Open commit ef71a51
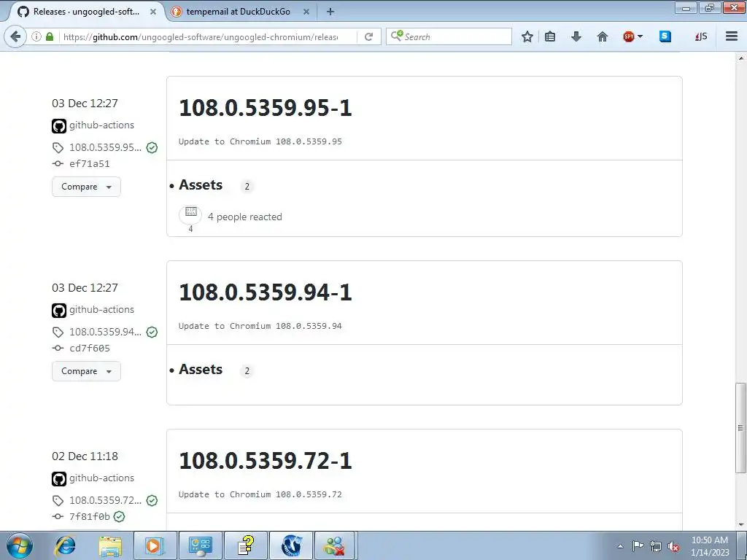 (90, 164)
